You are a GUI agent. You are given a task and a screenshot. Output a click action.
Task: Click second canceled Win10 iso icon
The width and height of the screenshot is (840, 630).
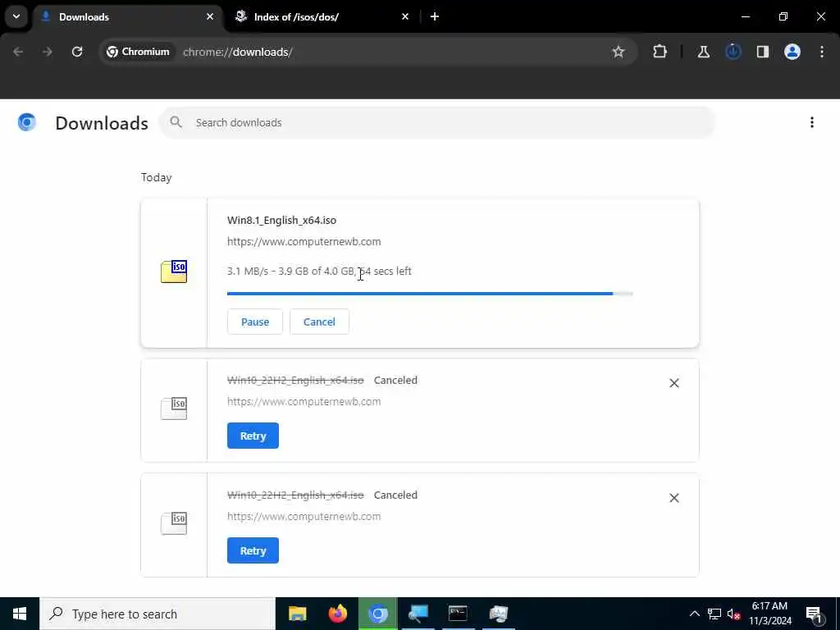[174, 523]
